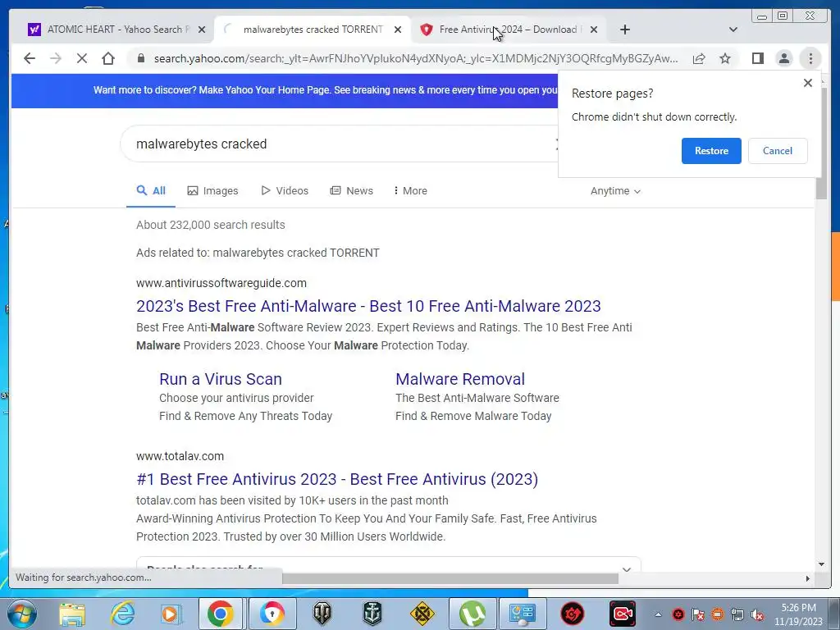Open #1 Best Free Antivirus 2023 link
This screenshot has height=630, width=840.
(337, 479)
